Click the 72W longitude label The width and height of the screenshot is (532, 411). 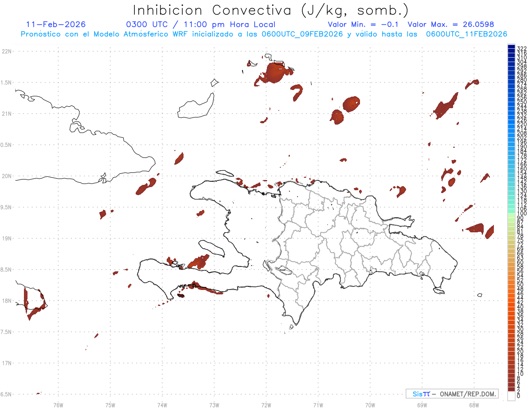point(266,405)
